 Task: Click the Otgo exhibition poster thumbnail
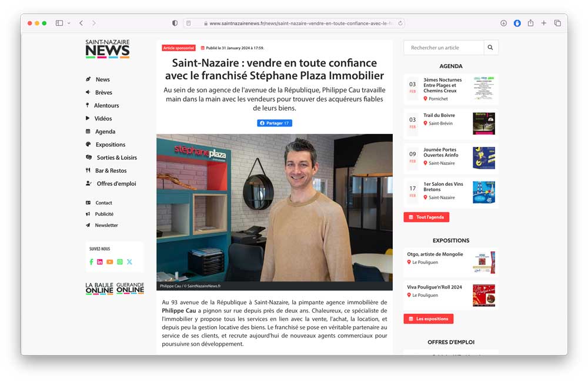[484, 263]
